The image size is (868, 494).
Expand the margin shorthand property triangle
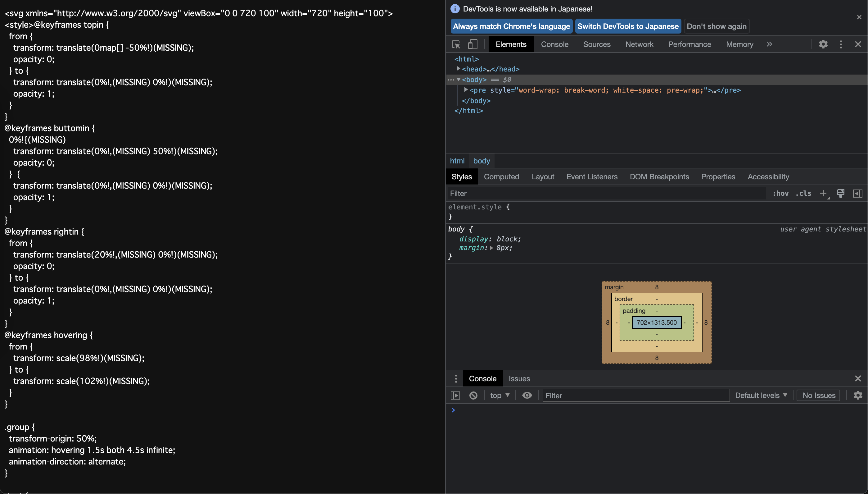(491, 248)
